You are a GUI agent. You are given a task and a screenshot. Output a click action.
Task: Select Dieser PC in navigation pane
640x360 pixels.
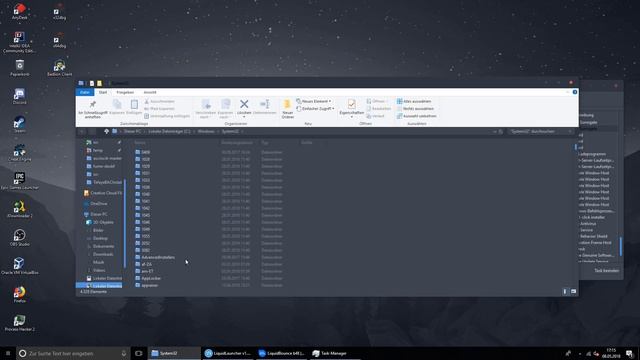pos(99,214)
